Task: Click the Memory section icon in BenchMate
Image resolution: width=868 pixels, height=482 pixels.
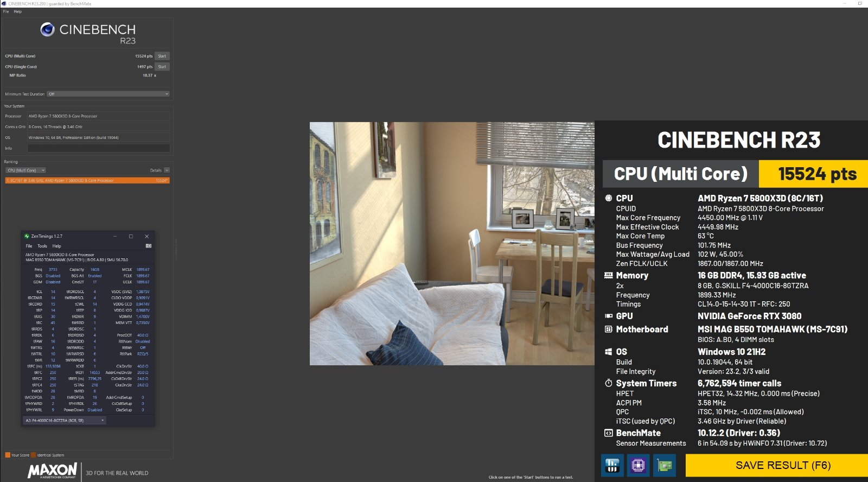Action: (609, 275)
